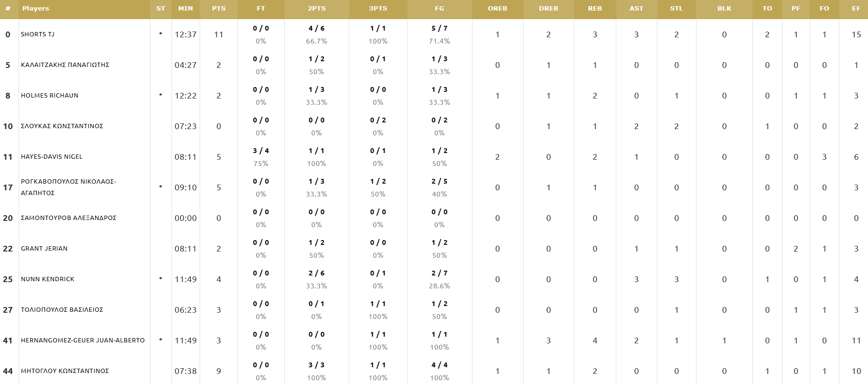The width and height of the screenshot is (868, 384).
Task: Click the REB column header
Action: (x=595, y=9)
